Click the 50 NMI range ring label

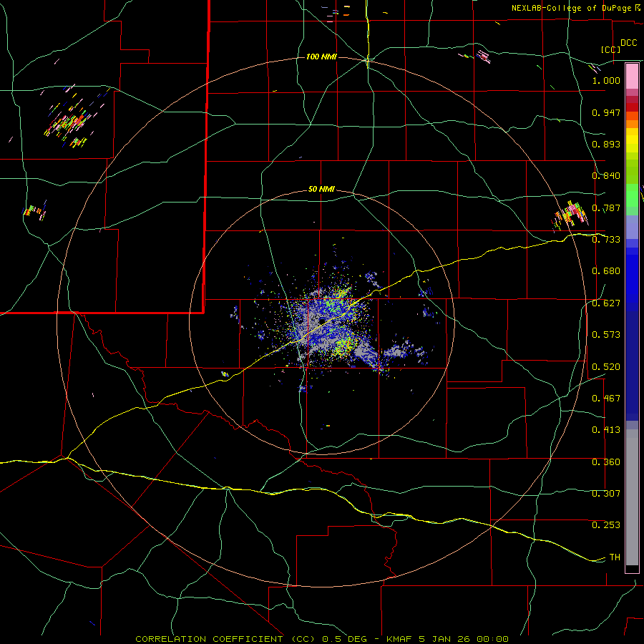pyautogui.click(x=321, y=189)
